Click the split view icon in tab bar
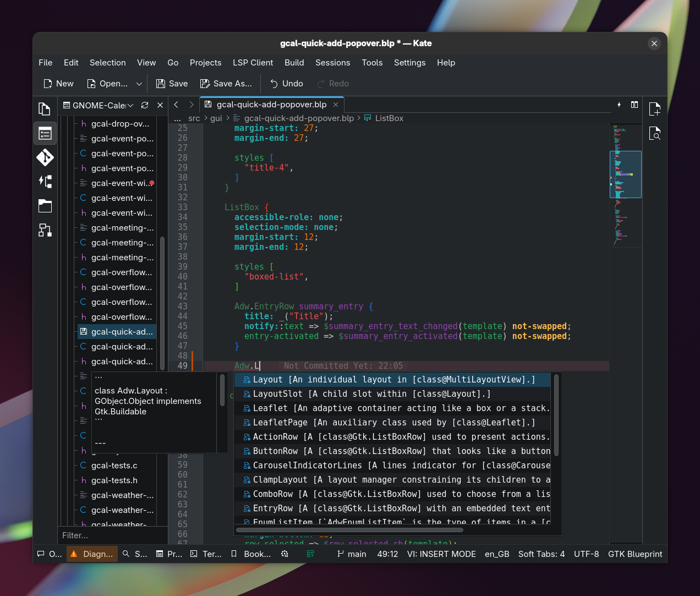 point(635,105)
